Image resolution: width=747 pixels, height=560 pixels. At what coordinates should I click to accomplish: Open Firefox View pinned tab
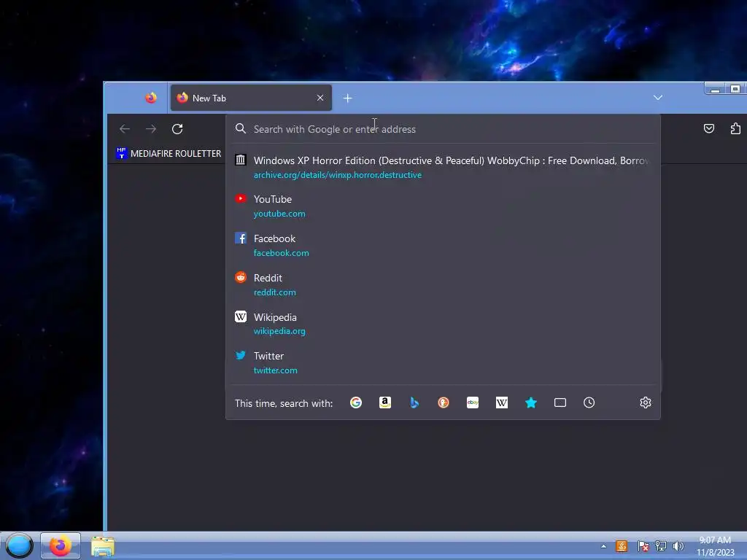[151, 98]
